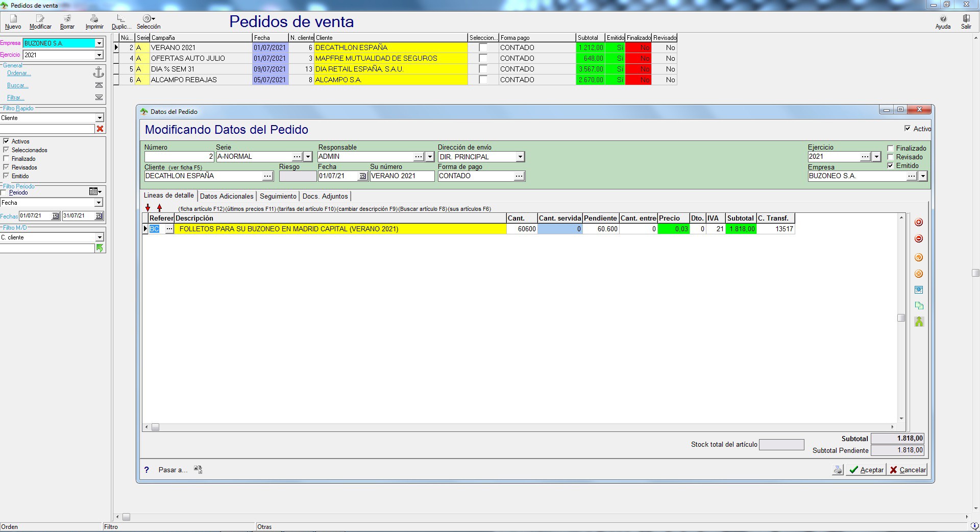
Task: Click the green Filtro M/D apply icon
Action: coord(100,248)
